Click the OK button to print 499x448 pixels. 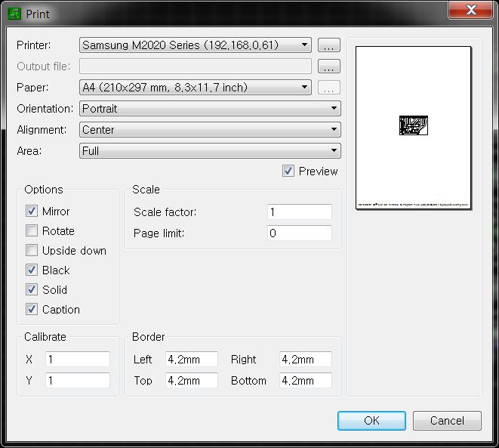click(371, 421)
